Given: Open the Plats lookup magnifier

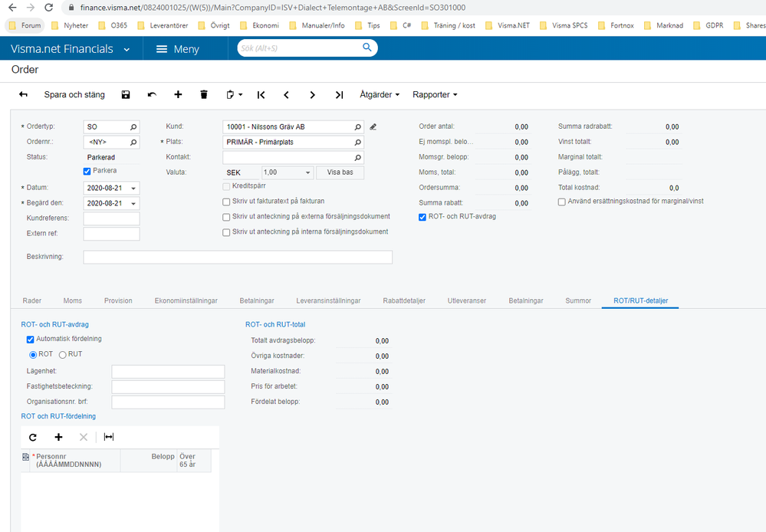Looking at the screenshot, I should coord(357,142).
